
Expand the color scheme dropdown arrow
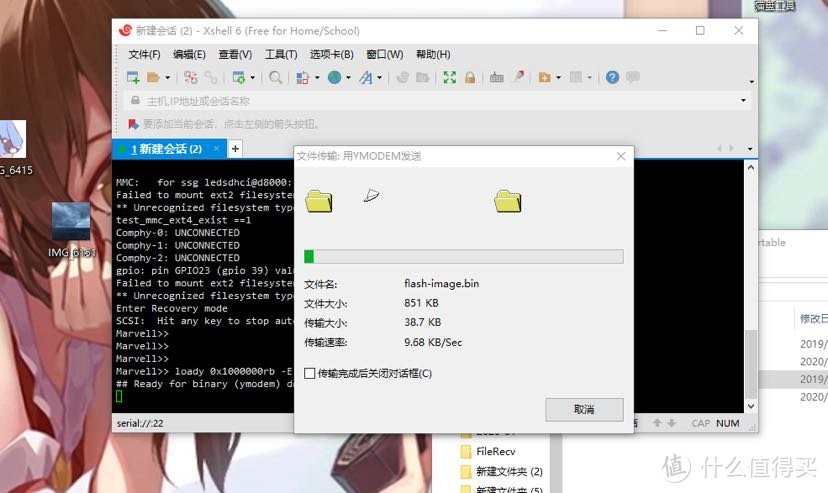tap(317, 78)
